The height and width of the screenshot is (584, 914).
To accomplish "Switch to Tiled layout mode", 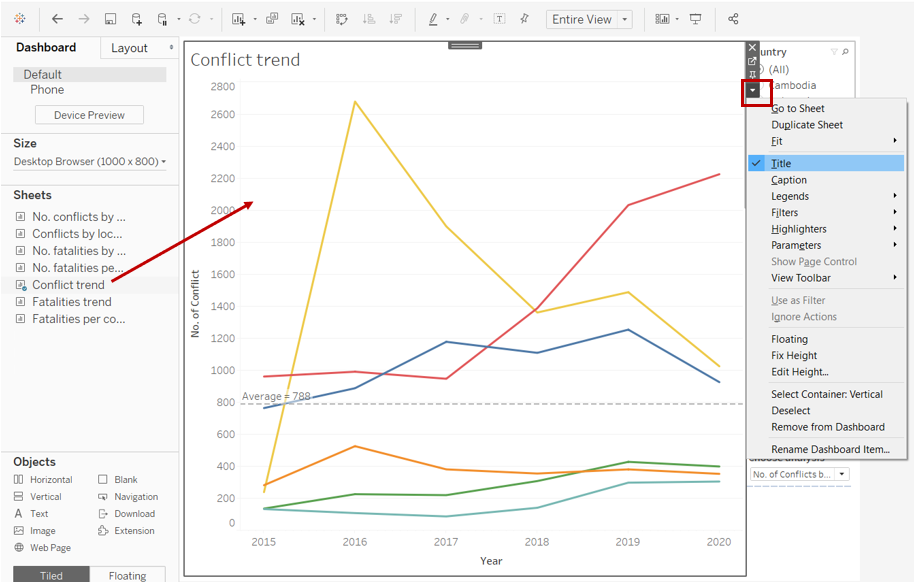I will tap(51, 575).
